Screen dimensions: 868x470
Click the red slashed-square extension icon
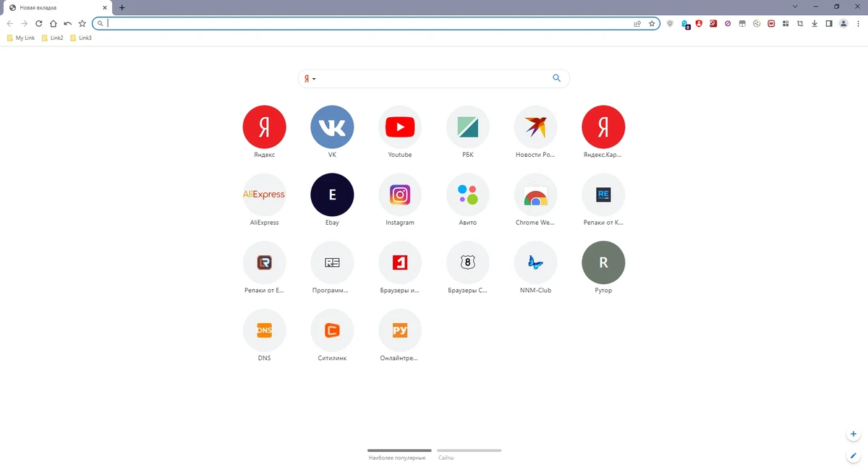point(713,23)
